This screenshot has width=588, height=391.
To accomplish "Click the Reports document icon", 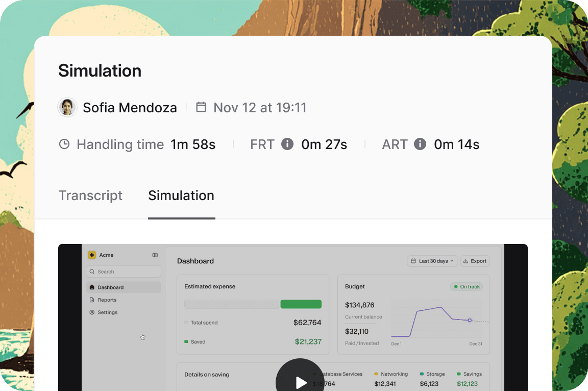I will point(92,300).
